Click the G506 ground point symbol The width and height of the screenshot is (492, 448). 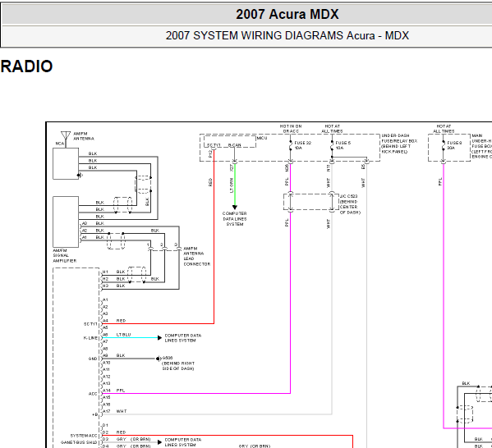(x=159, y=359)
